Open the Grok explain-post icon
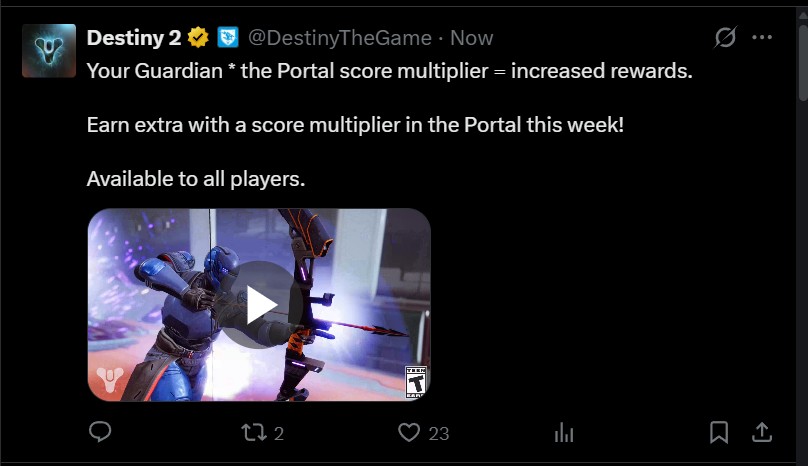The image size is (808, 466). [x=726, y=37]
